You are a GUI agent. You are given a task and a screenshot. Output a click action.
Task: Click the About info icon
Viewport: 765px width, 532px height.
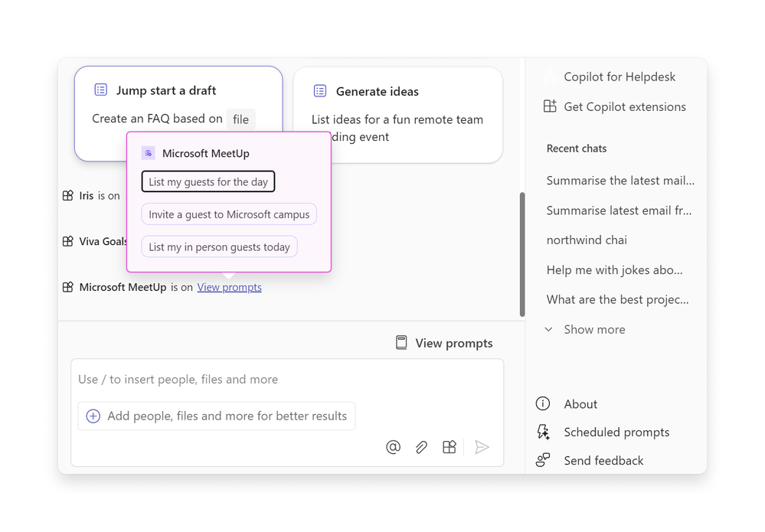point(542,403)
